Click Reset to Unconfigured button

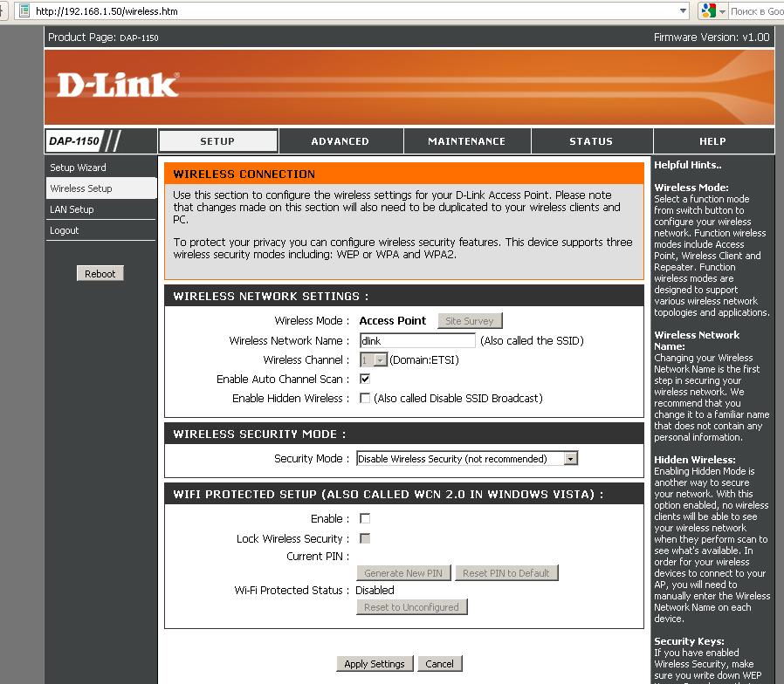pyautogui.click(x=411, y=607)
